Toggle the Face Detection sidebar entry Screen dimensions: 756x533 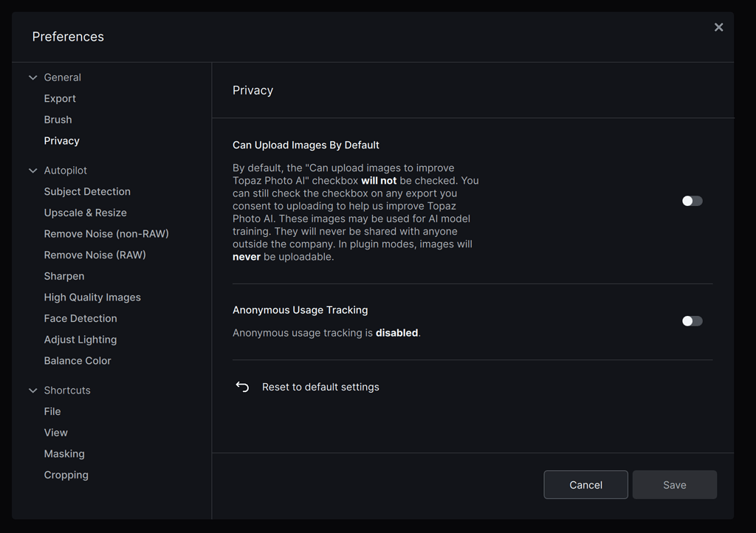[80, 318]
